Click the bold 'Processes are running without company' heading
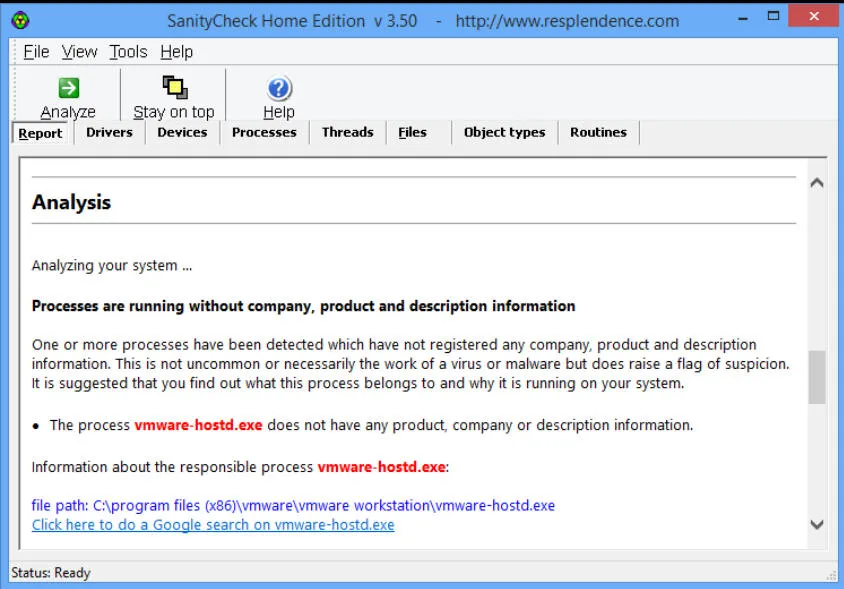This screenshot has height=589, width=844. pyautogui.click(x=304, y=306)
